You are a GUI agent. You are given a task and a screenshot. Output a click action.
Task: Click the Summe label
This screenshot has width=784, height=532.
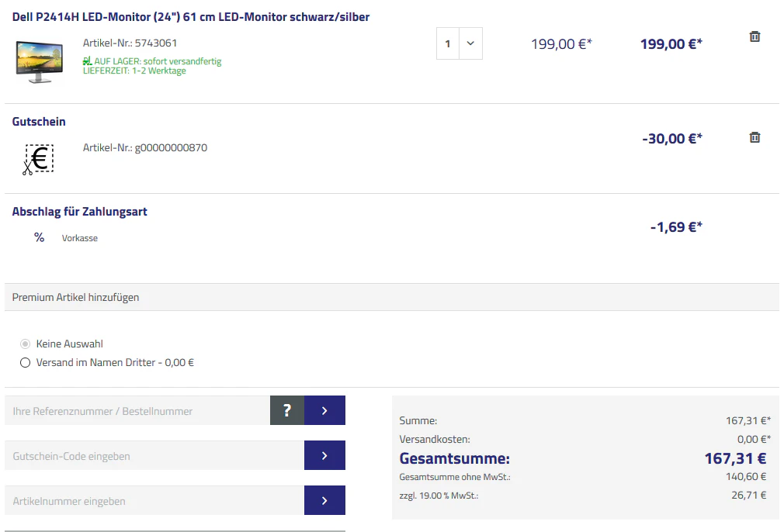tap(418, 420)
